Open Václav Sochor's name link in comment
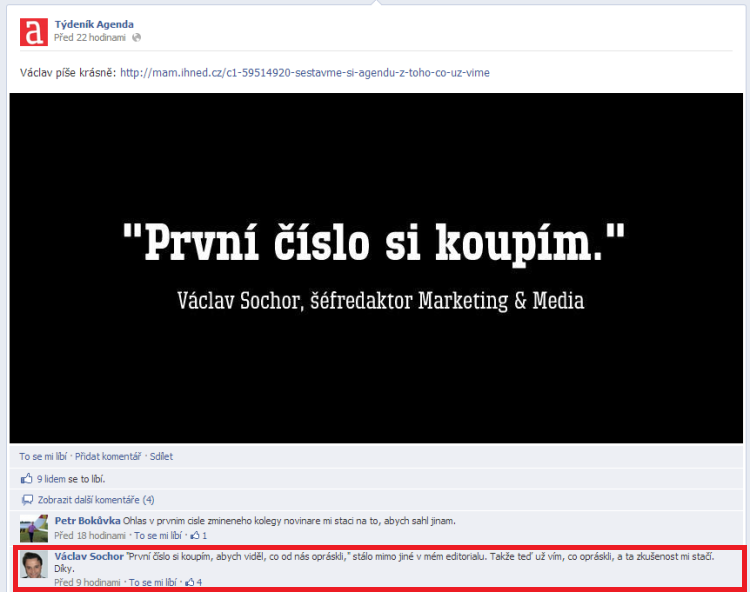 coord(89,555)
